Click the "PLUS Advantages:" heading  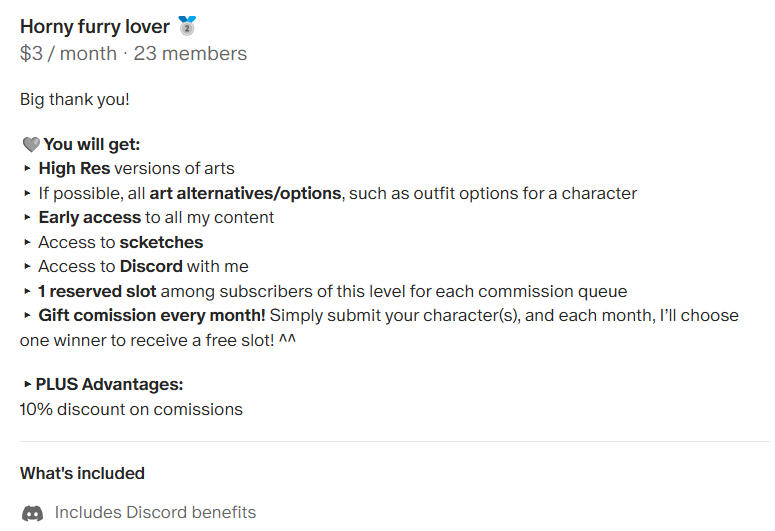(109, 384)
